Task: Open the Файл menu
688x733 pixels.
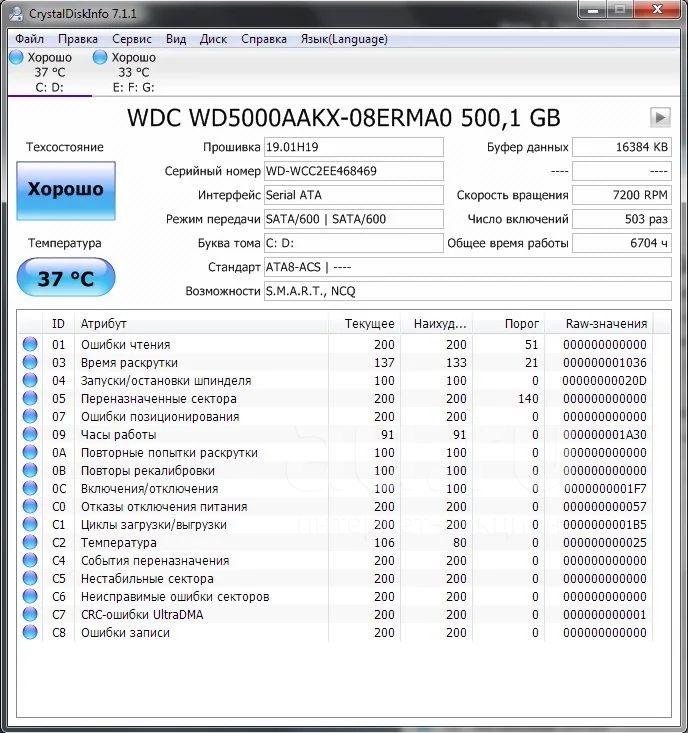Action: (29, 39)
